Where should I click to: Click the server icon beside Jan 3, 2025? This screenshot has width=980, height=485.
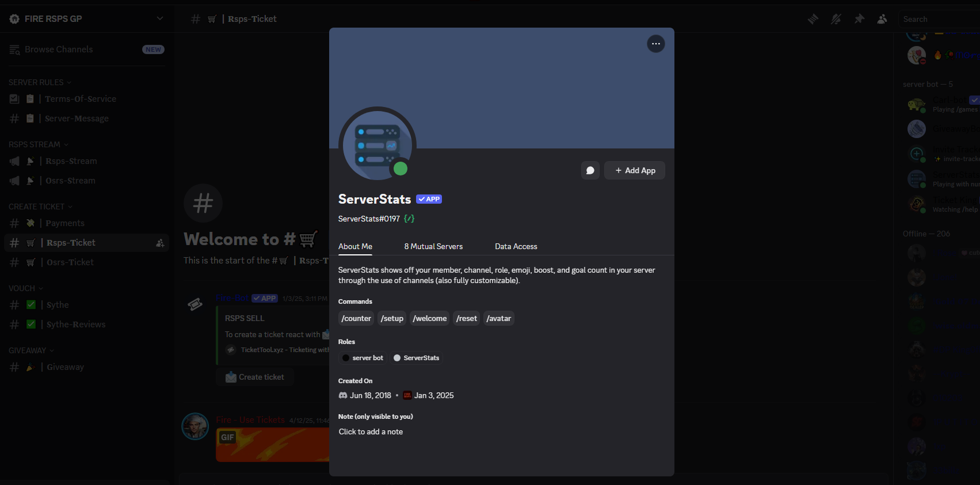pos(407,395)
